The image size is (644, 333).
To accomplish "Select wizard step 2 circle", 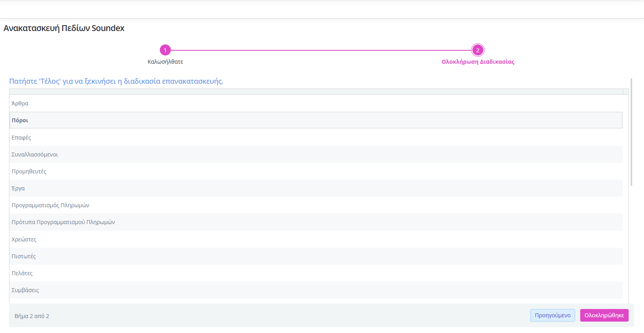I will [x=478, y=50].
